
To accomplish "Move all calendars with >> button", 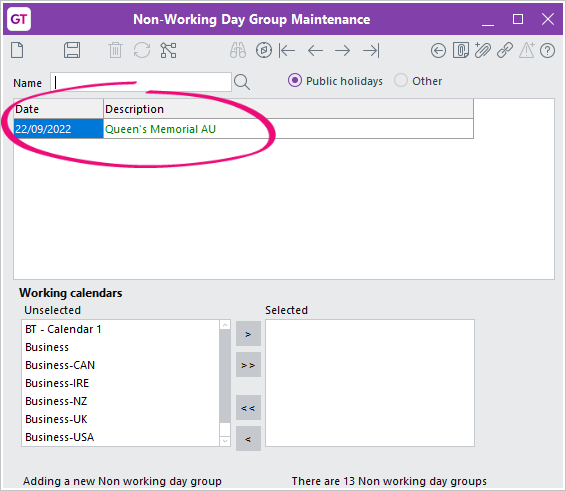I will (x=248, y=365).
